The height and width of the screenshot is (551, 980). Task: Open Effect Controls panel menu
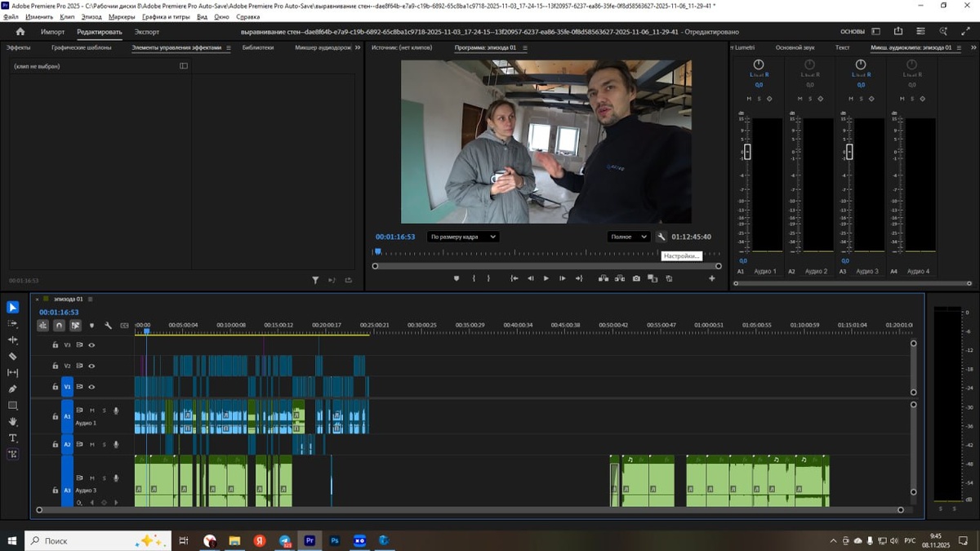point(229,47)
